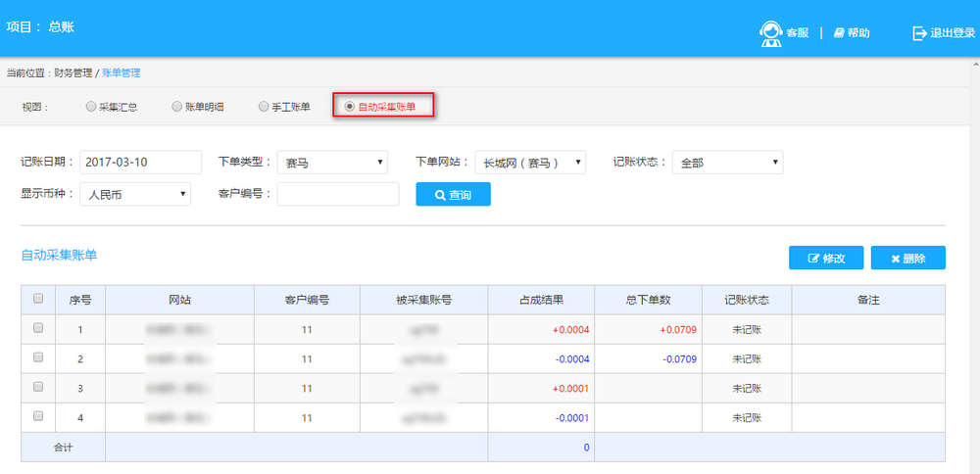Select the 采集汇总 view radio button

[x=91, y=106]
